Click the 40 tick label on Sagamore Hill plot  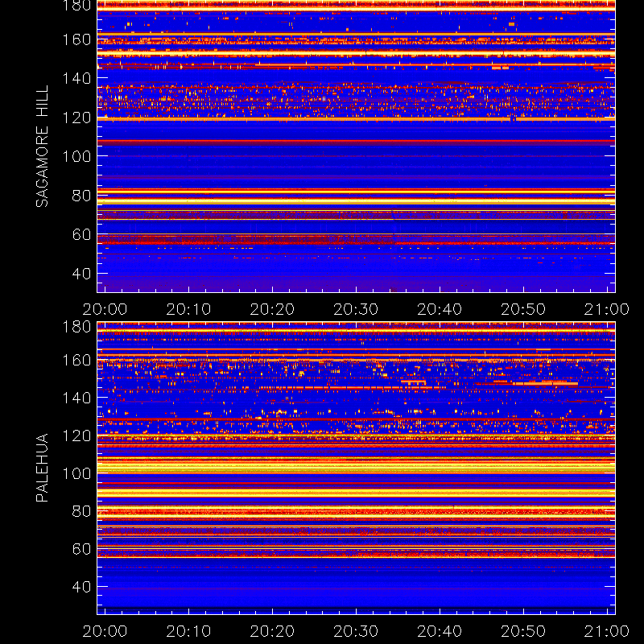point(81,273)
